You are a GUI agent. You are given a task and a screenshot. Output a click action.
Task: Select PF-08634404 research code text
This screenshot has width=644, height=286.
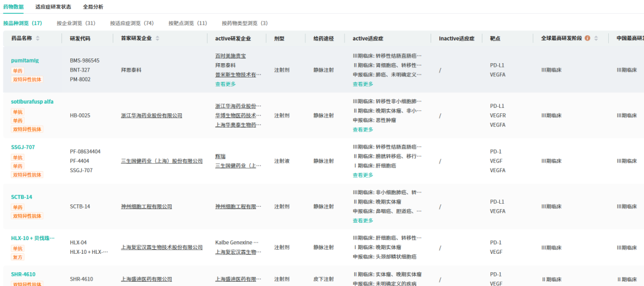tap(85, 151)
